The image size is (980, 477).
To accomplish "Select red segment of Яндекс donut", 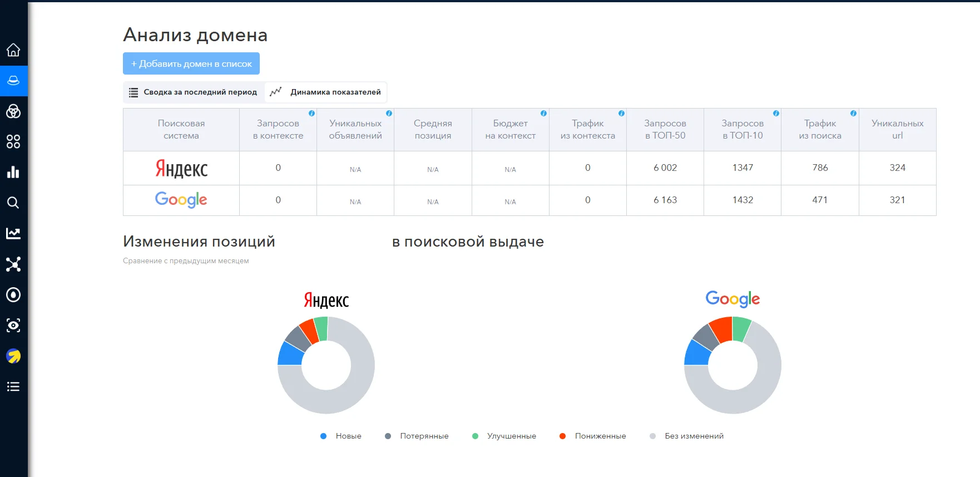I will point(309,331).
